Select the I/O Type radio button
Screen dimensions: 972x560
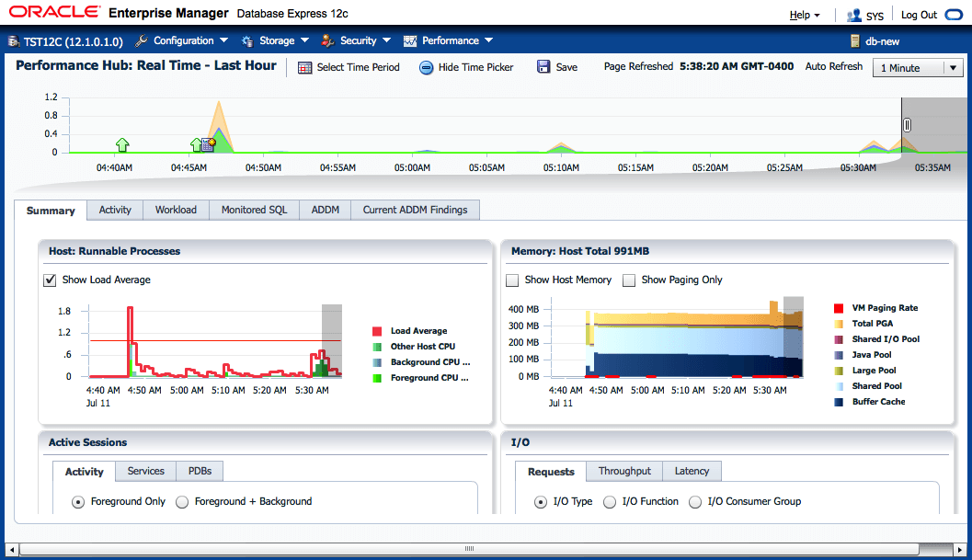[x=541, y=502]
